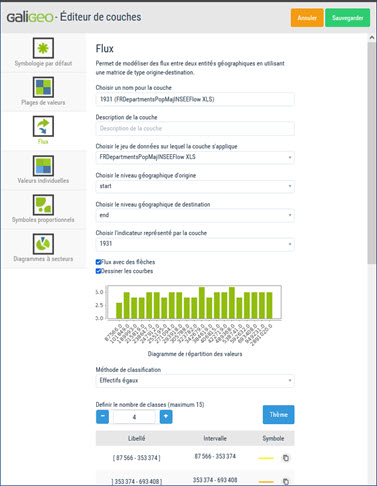Copy symbol for row 353 374 - 693 408
The width and height of the screenshot is (377, 486).
pos(286,482)
